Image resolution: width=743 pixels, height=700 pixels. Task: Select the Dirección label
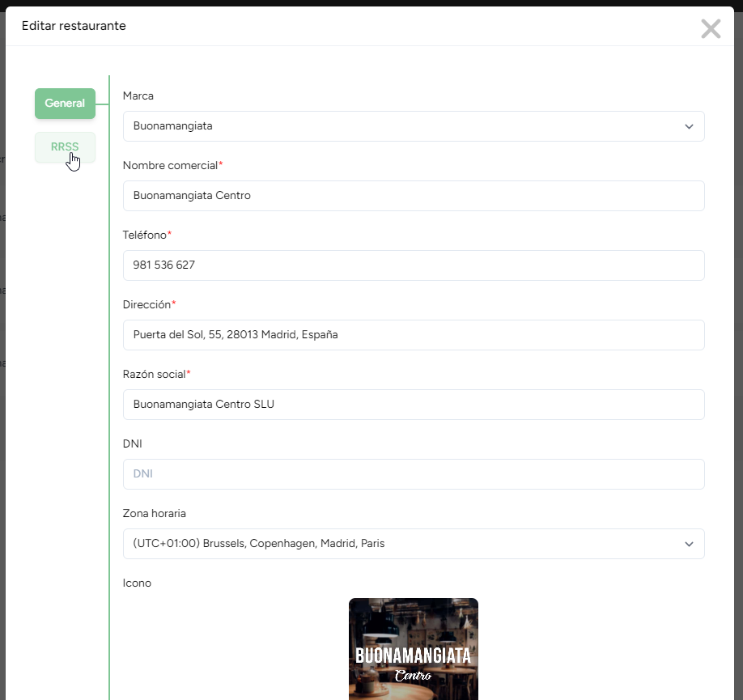click(149, 305)
